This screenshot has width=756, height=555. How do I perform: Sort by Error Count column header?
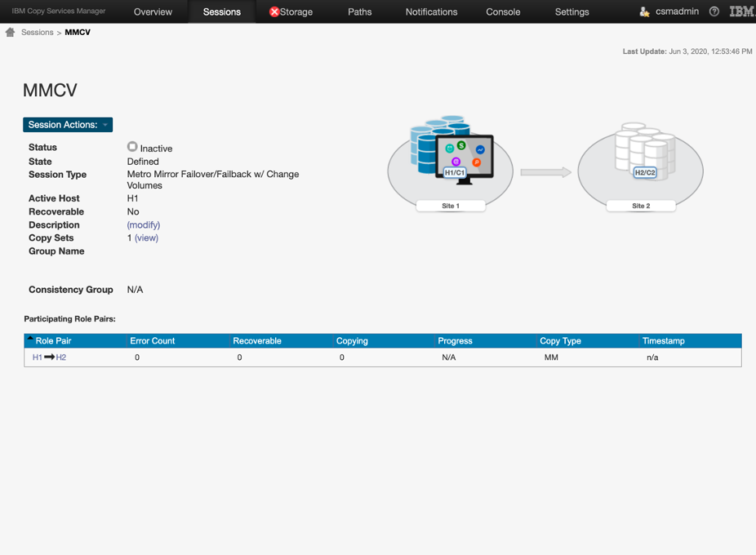pos(153,341)
